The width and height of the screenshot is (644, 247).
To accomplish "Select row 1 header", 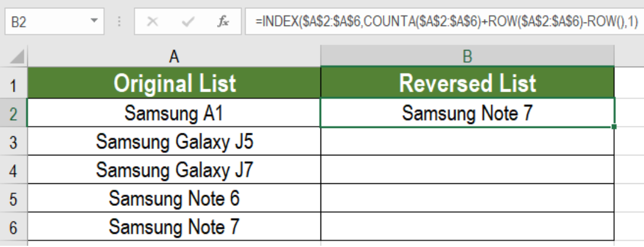I will coord(14,83).
